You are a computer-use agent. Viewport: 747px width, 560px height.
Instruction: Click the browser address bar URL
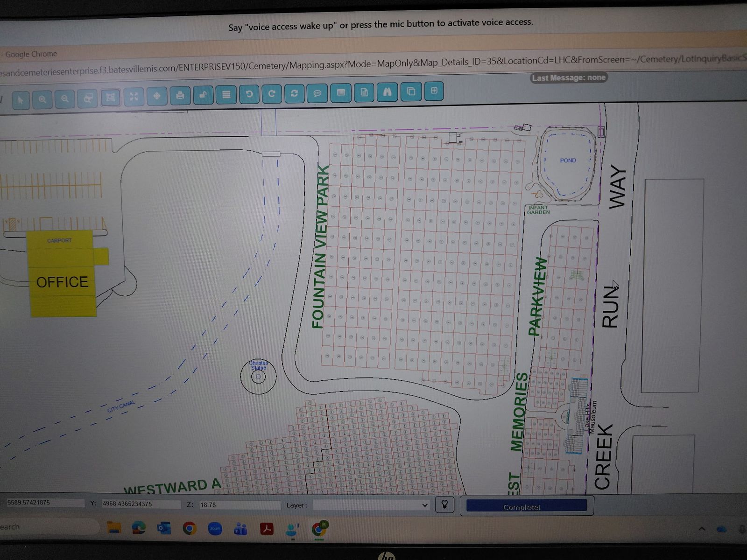[x=373, y=63]
